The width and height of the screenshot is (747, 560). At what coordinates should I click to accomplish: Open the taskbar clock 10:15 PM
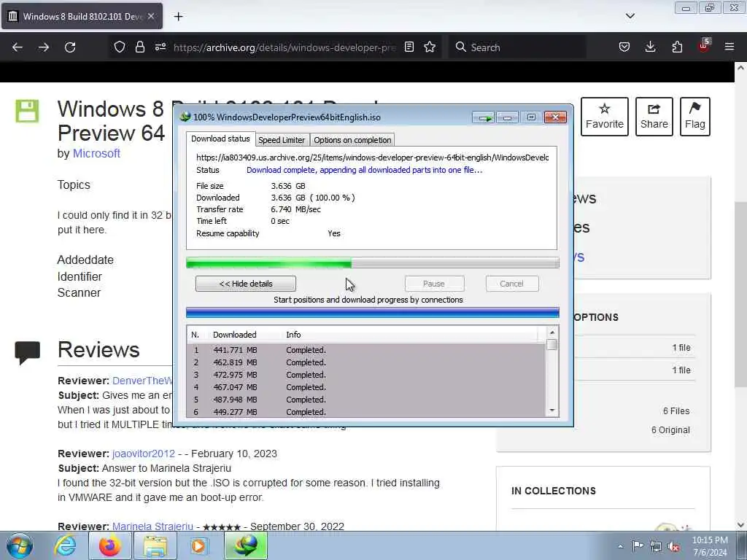tap(710, 545)
